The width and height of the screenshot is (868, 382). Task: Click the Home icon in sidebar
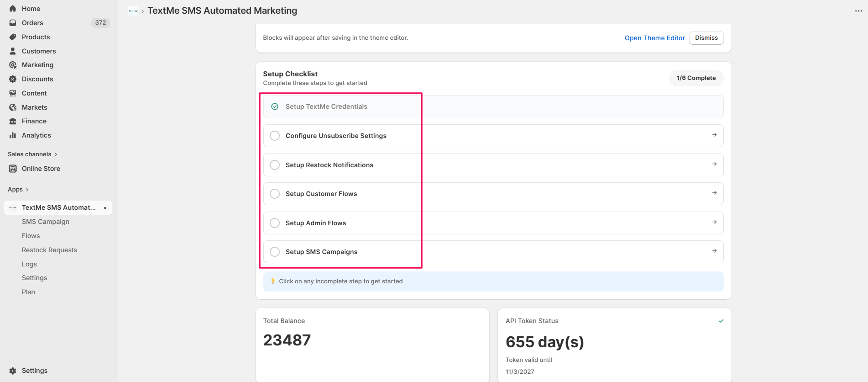[x=13, y=9]
